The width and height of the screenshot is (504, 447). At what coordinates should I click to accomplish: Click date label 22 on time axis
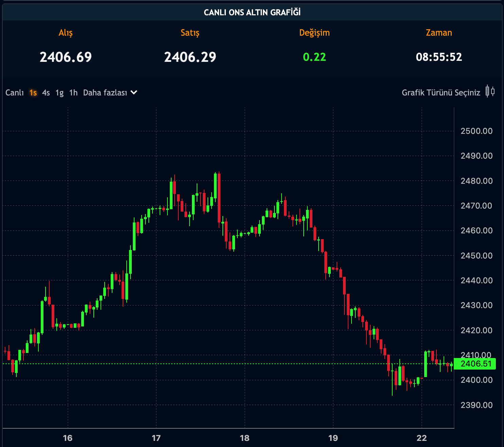click(x=422, y=438)
